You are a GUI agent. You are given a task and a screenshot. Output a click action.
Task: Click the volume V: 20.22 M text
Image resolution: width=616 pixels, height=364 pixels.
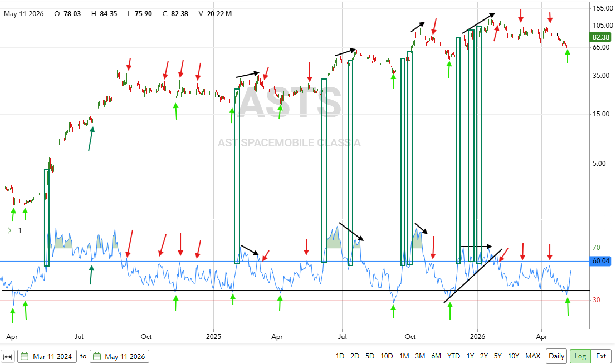coord(215,14)
